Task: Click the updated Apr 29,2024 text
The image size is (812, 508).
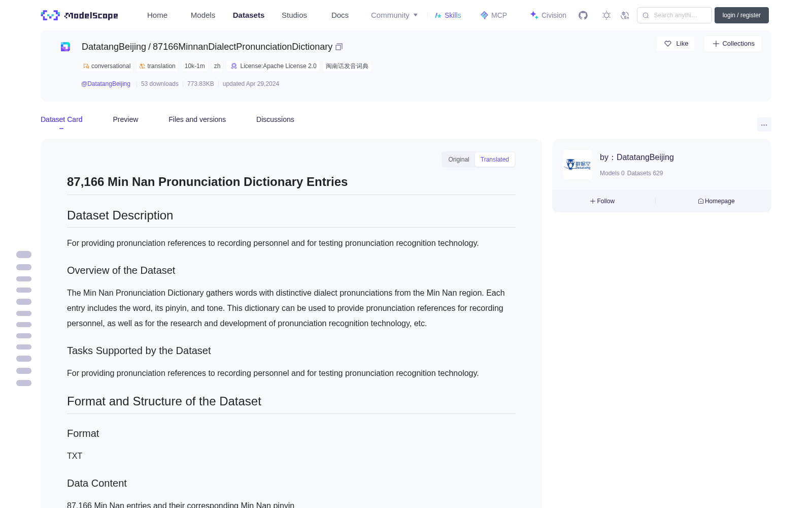Action: [251, 84]
